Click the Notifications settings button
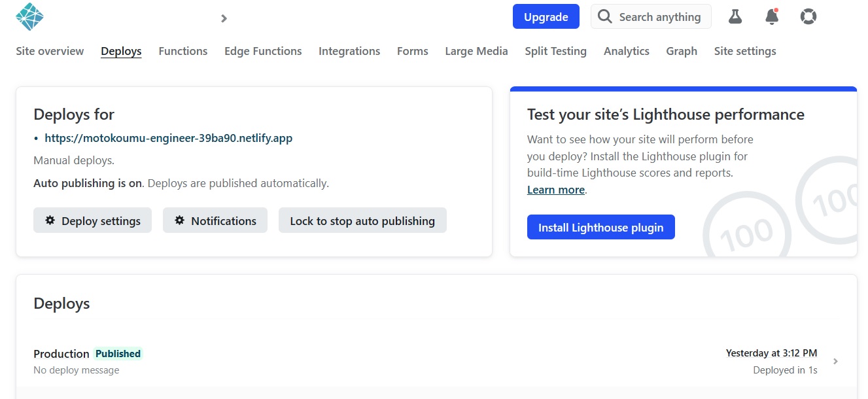The image size is (868, 399). [215, 221]
